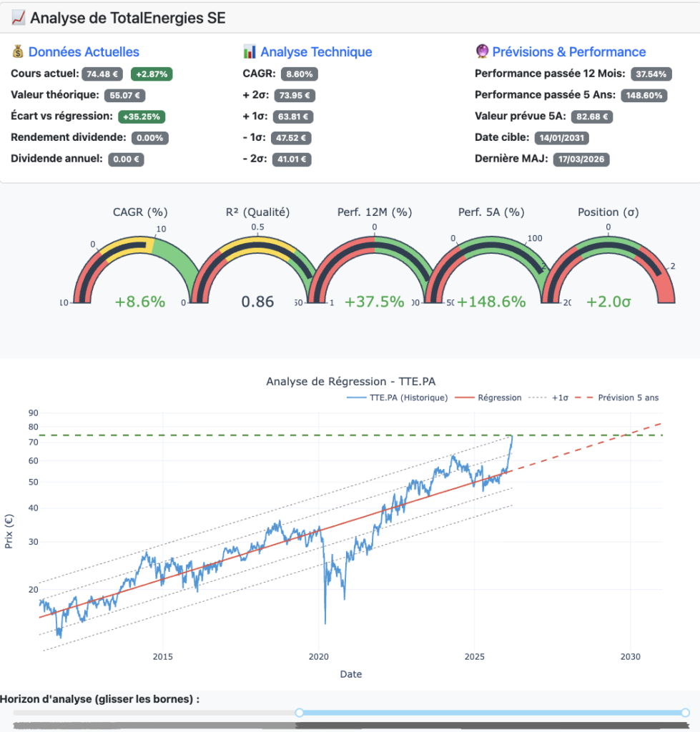This screenshot has height=732, width=700.
Task: Click the crystal ball icon by Prévisions
Action: (x=483, y=51)
